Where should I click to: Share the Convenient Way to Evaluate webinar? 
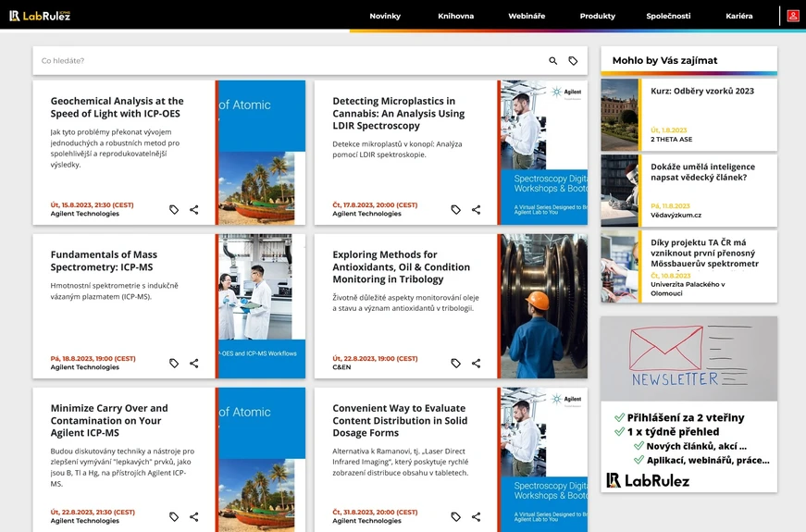coord(476,516)
